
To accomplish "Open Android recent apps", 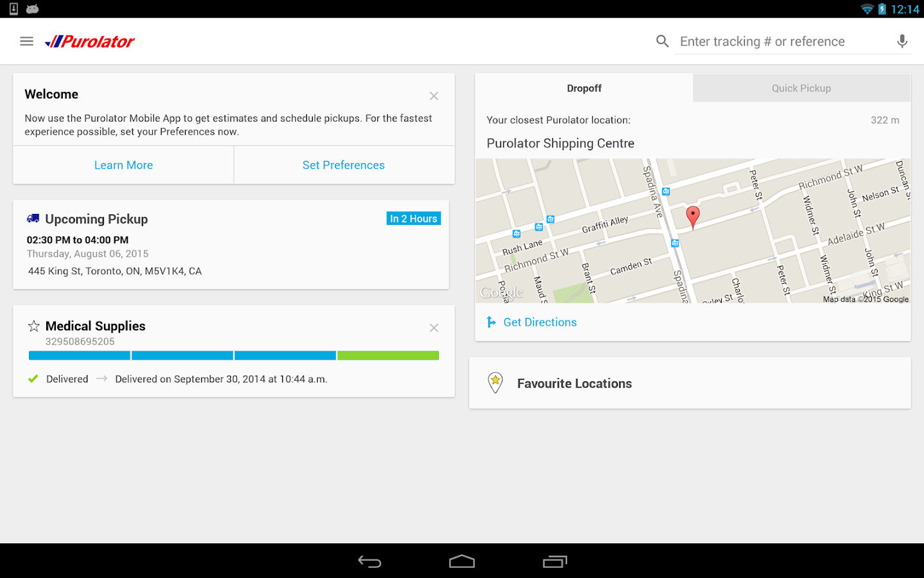I will 554,562.
